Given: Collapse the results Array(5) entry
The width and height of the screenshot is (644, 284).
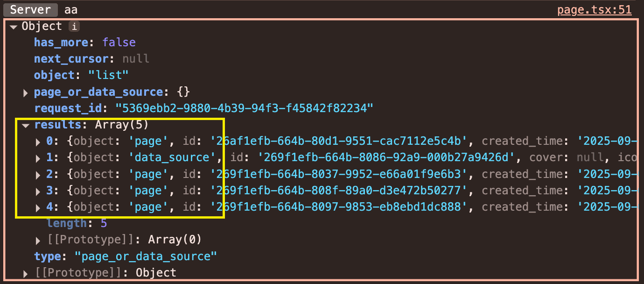Looking at the screenshot, I should pos(26,125).
